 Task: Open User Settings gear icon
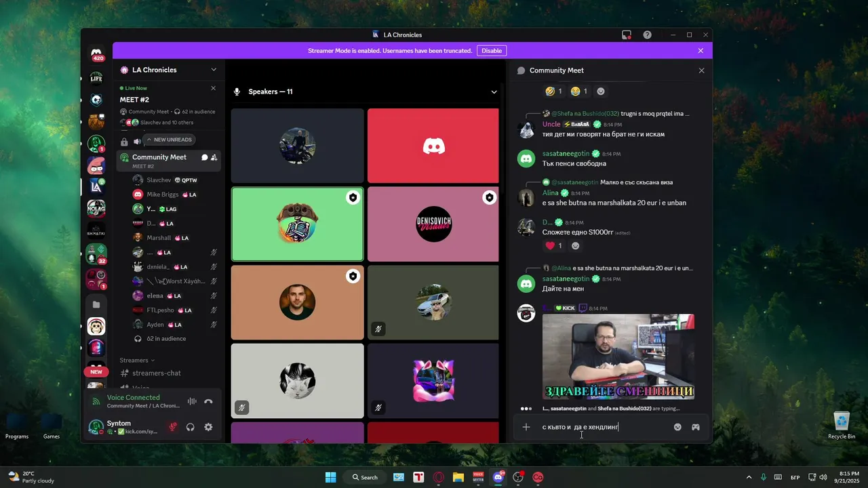click(x=208, y=427)
